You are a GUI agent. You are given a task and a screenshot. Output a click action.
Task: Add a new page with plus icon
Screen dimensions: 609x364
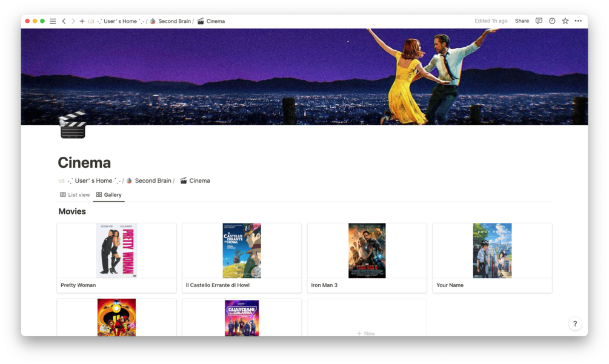click(82, 21)
